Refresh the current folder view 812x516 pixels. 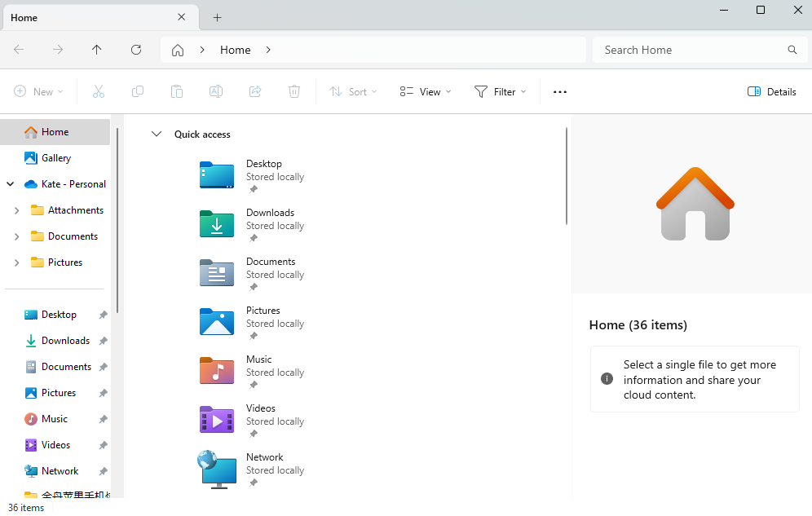coord(136,50)
